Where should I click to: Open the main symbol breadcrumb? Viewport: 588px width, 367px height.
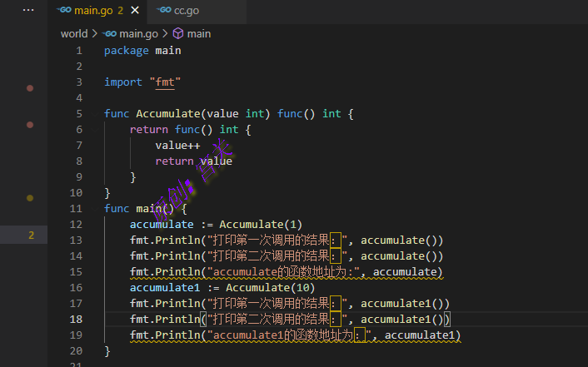click(x=199, y=34)
